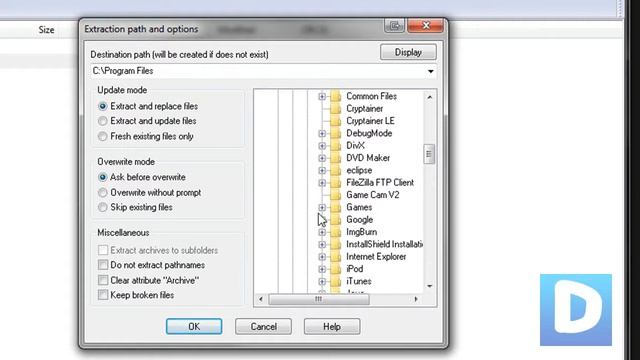Select Skip existing files option
This screenshot has width=640, height=360.
point(102,207)
